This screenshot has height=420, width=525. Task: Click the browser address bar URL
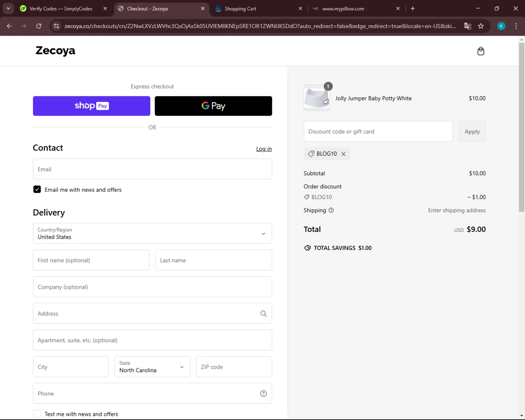[260, 26]
